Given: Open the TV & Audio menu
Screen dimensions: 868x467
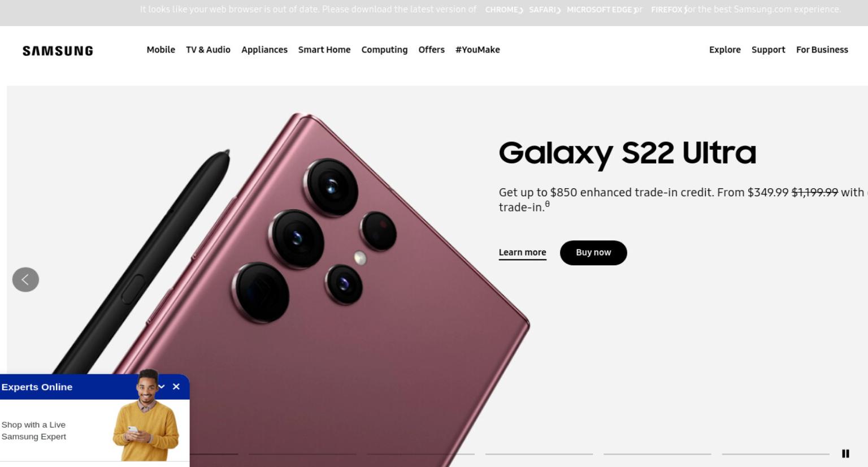Looking at the screenshot, I should pos(208,50).
